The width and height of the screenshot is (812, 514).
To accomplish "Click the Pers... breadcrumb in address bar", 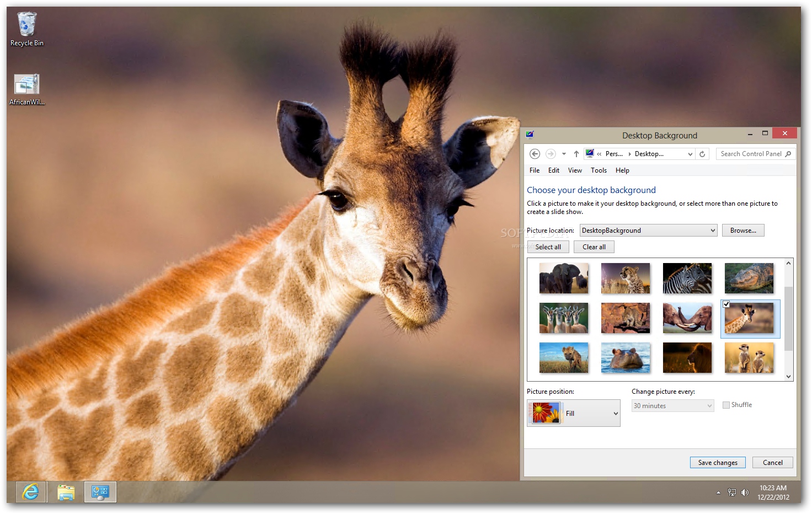I will coord(614,154).
